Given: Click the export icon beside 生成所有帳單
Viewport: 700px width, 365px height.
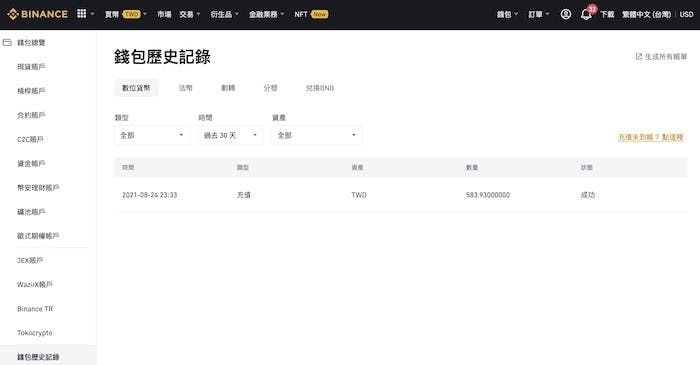Looking at the screenshot, I should coord(638,57).
